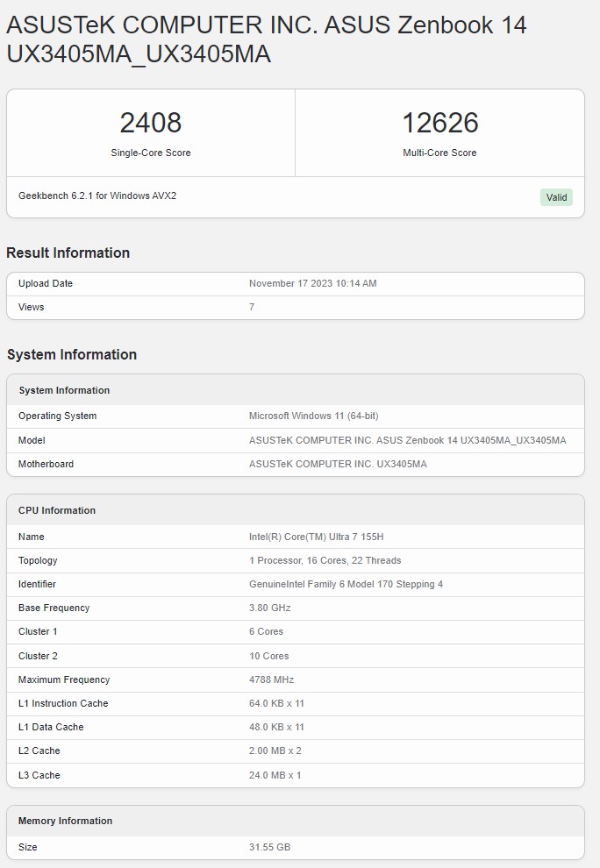The image size is (600, 868).
Task: Select the Single-Core Score label
Action: (x=151, y=153)
